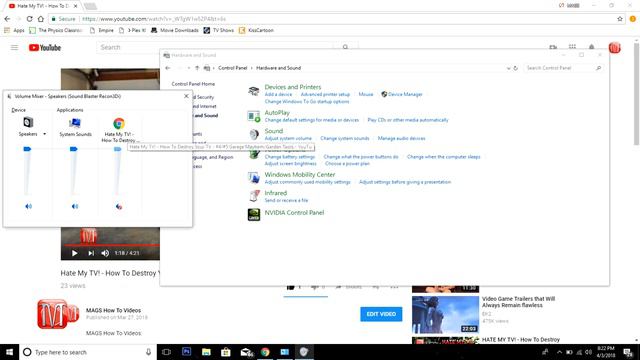Open the YouTube apps grid
Image resolution: width=640 pixels, height=360 pixels.
point(572,47)
